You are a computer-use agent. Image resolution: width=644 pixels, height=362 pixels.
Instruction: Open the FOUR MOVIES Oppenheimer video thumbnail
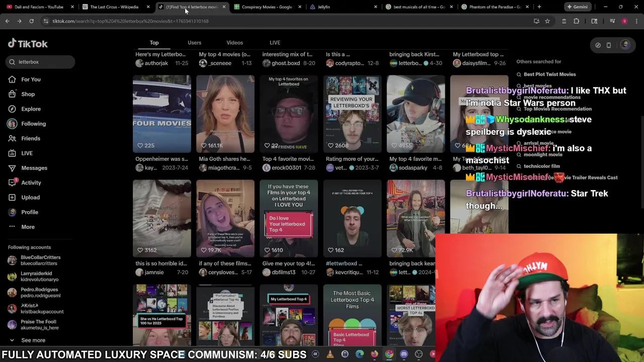coord(162,114)
